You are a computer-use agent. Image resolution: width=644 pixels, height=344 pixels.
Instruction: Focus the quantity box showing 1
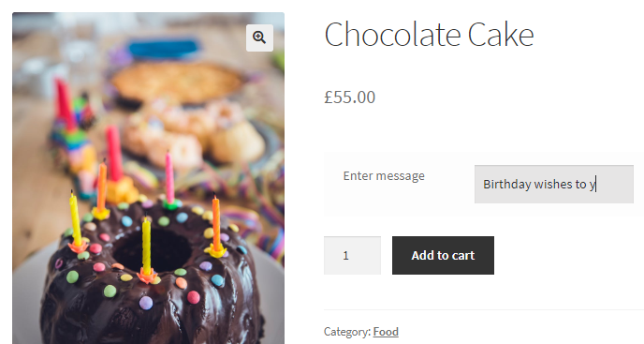(x=352, y=256)
